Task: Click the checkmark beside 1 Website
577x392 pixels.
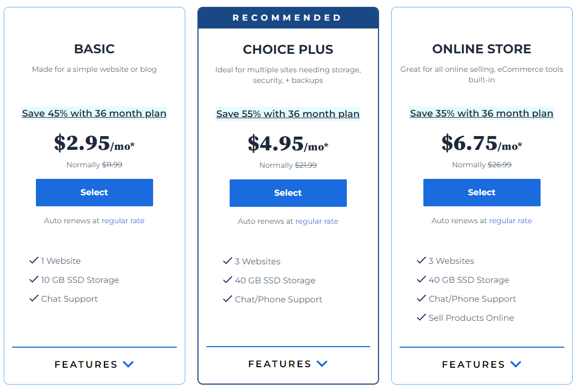Action: pos(34,260)
